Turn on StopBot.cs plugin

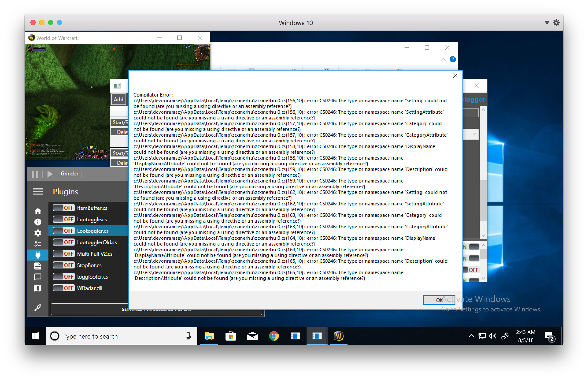64,265
